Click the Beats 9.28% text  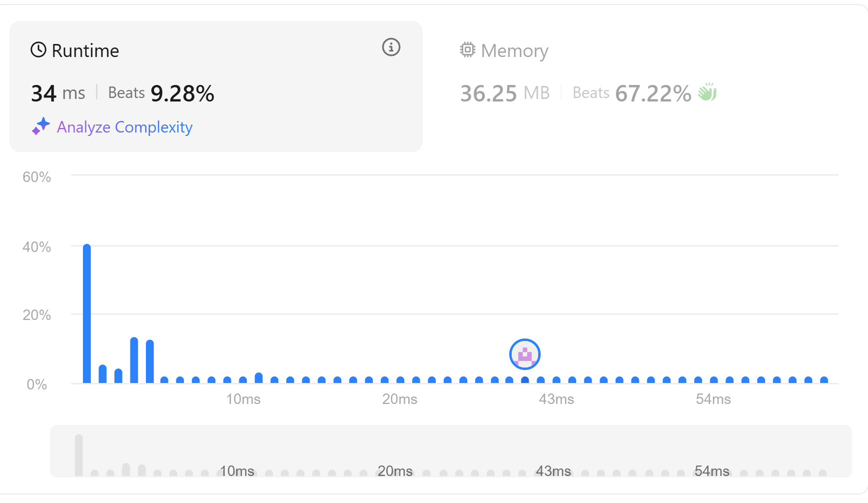coord(161,93)
